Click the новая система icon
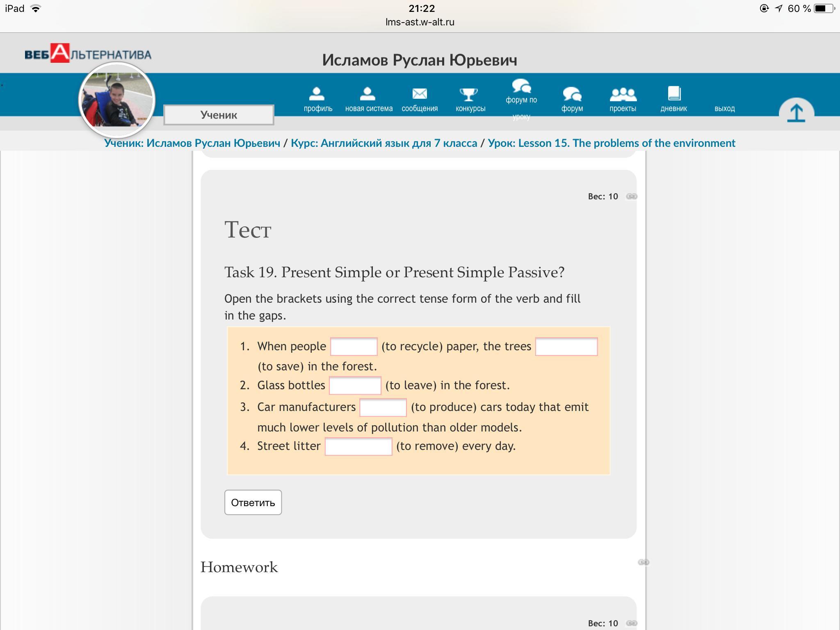Screen dimensions: 840x630 (x=368, y=94)
